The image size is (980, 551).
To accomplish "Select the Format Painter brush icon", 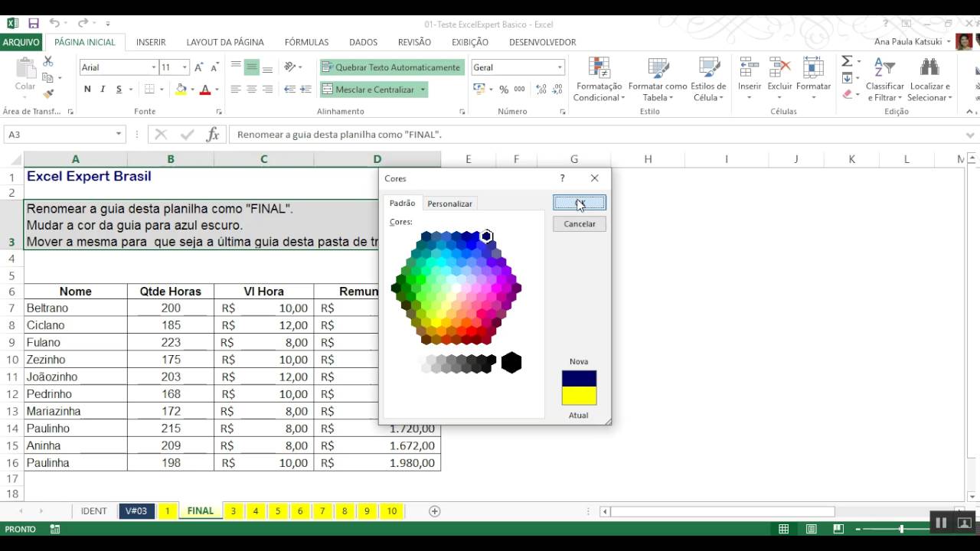I will (48, 93).
